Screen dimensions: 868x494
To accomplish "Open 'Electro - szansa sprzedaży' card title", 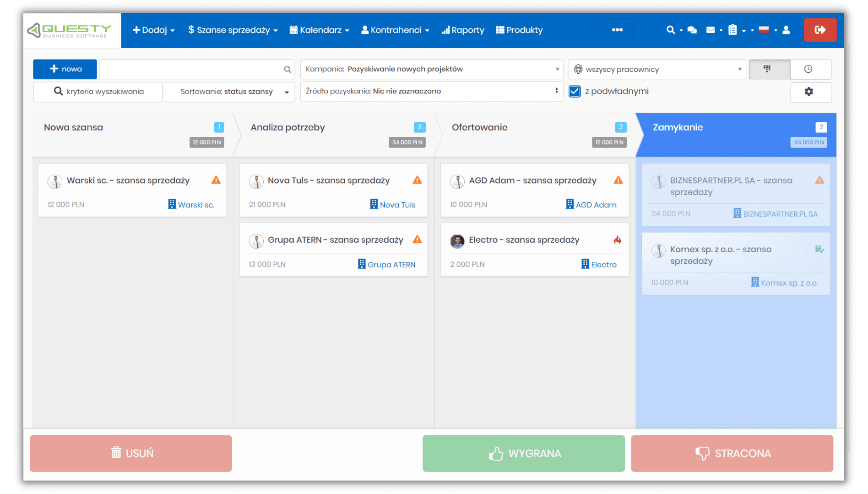I will (x=524, y=239).
